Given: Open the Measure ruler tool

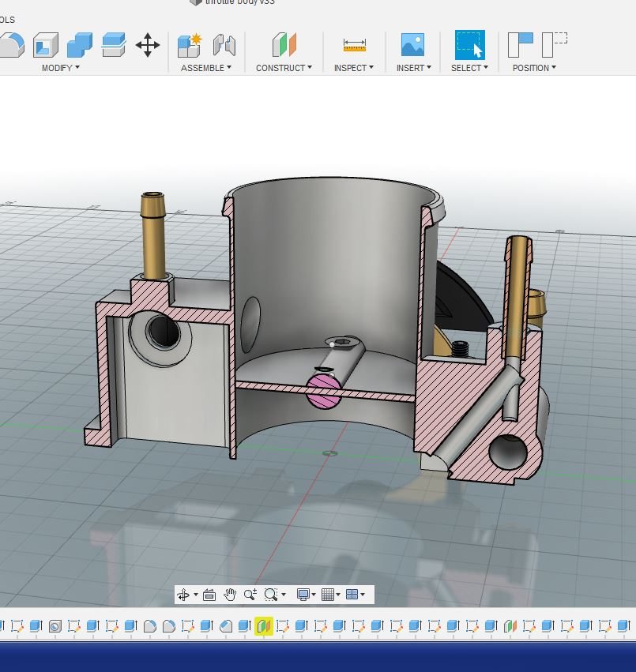Looking at the screenshot, I should [355, 45].
